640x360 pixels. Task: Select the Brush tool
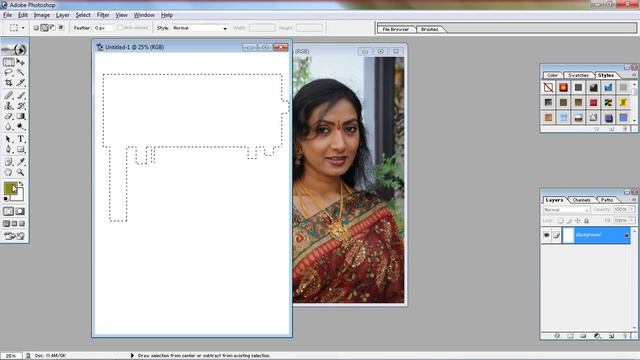click(21, 96)
